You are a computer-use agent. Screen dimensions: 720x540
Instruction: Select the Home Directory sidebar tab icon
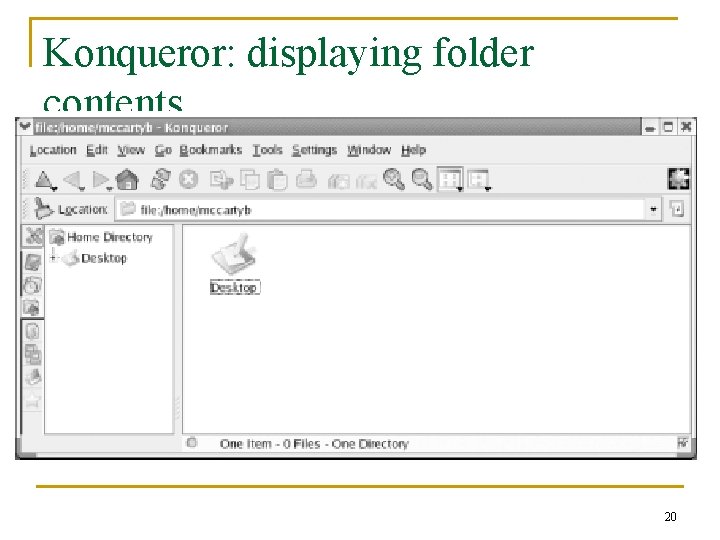click(32, 308)
